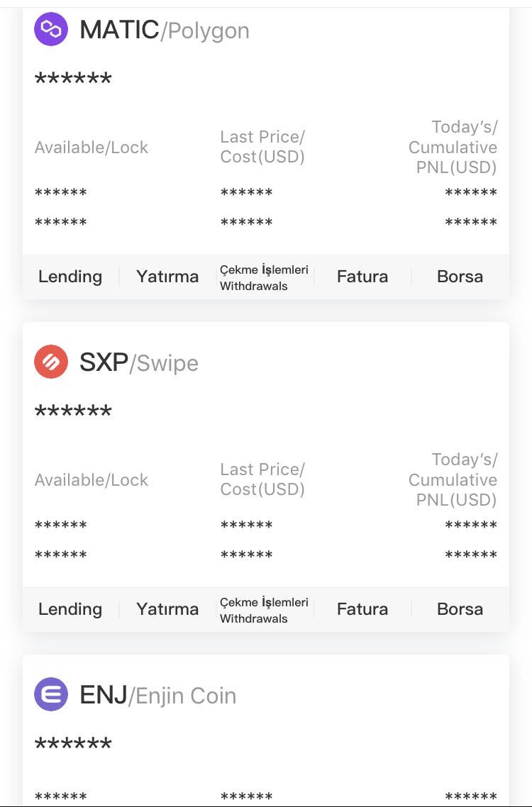This screenshot has height=807, width=532.
Task: Select Yatırma in the SXP card
Action: pos(167,609)
